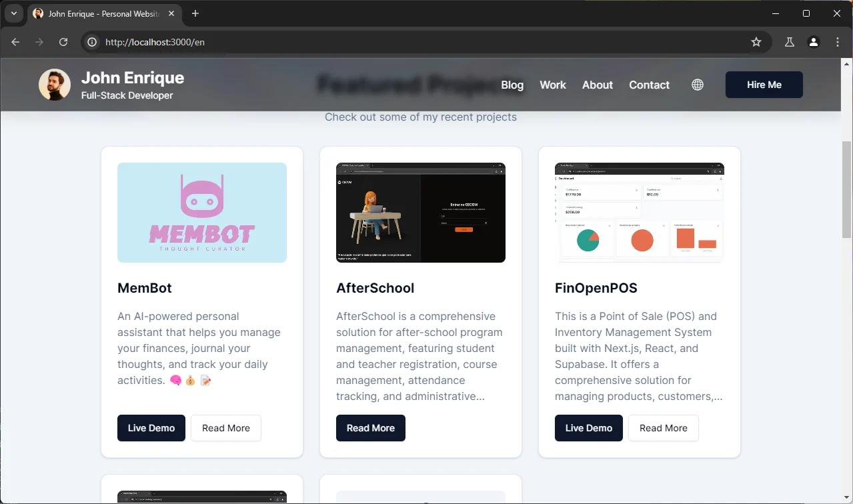
Task: View site information icon in address bar
Action: click(x=93, y=42)
